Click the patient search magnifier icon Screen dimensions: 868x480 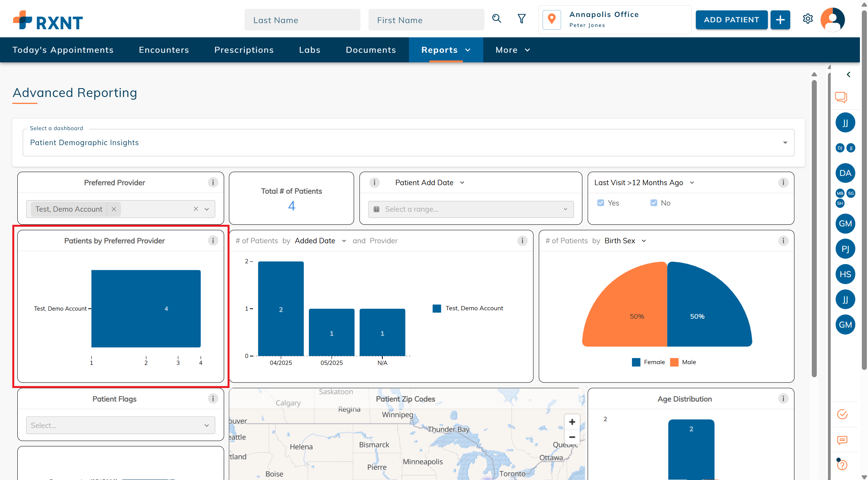click(497, 19)
